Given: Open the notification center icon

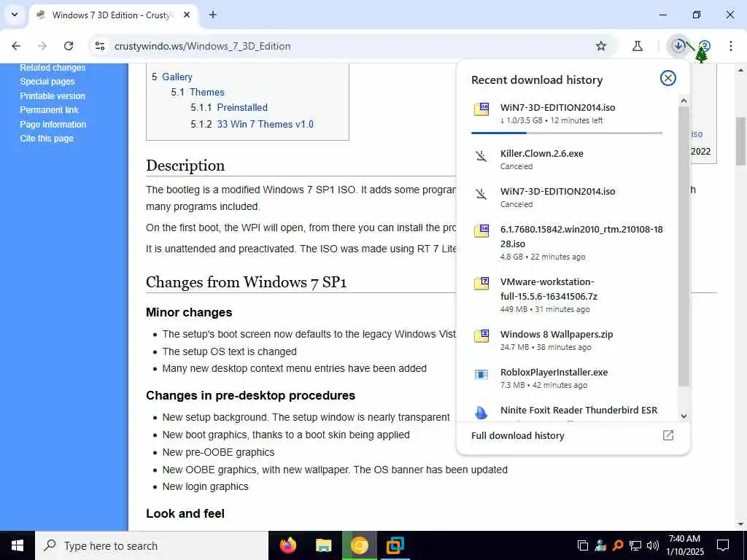Looking at the screenshot, I should (x=723, y=545).
